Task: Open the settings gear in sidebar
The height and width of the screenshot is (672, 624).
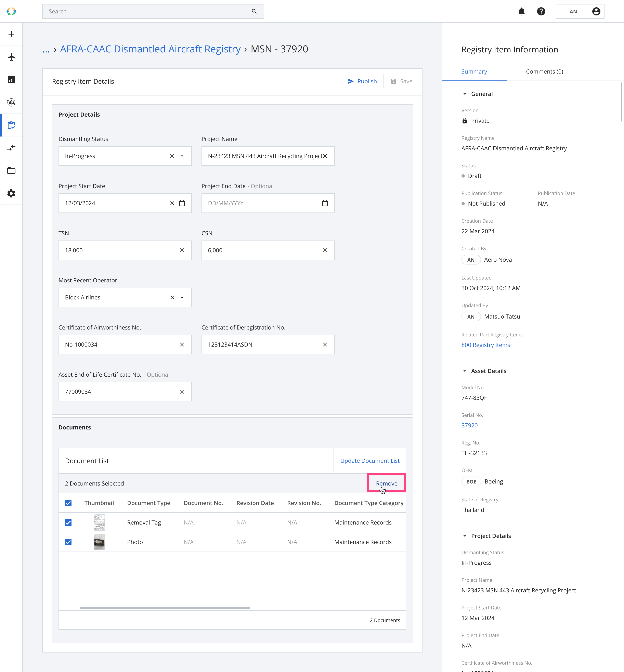Action: 12,194
